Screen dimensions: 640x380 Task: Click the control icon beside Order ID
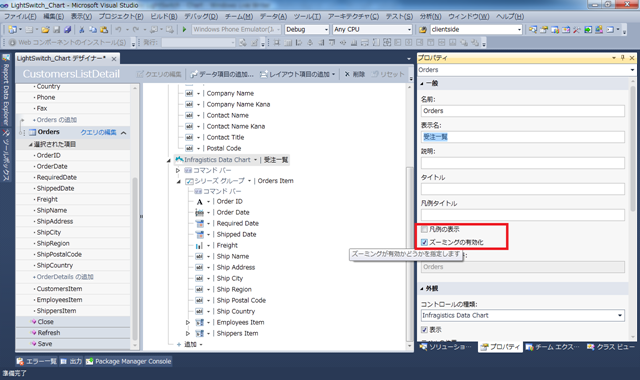pos(200,202)
